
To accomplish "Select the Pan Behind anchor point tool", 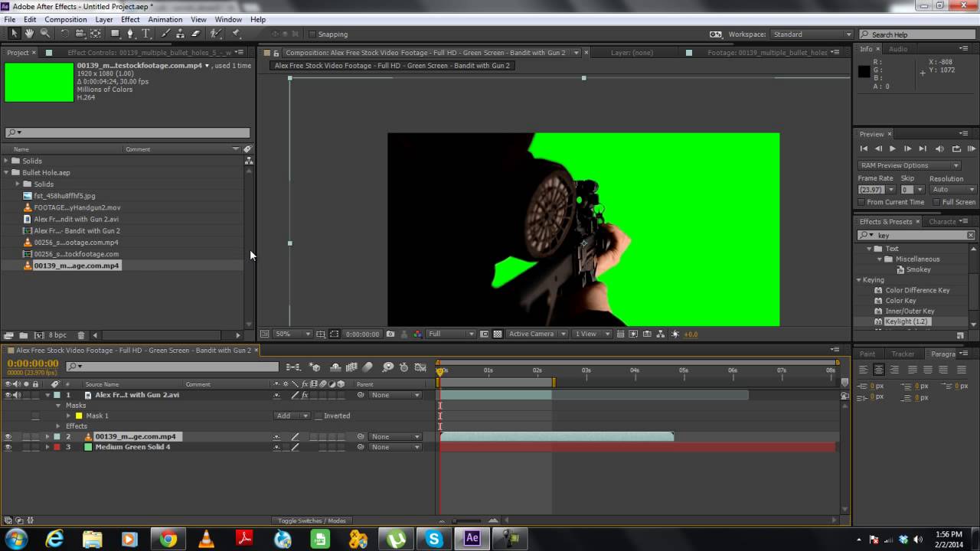I will click(96, 34).
